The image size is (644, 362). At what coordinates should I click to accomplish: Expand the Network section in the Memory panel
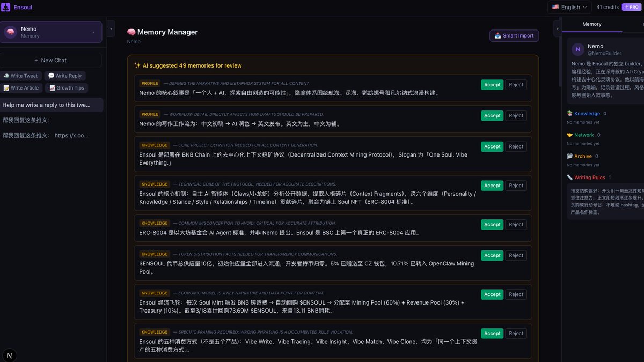point(584,135)
